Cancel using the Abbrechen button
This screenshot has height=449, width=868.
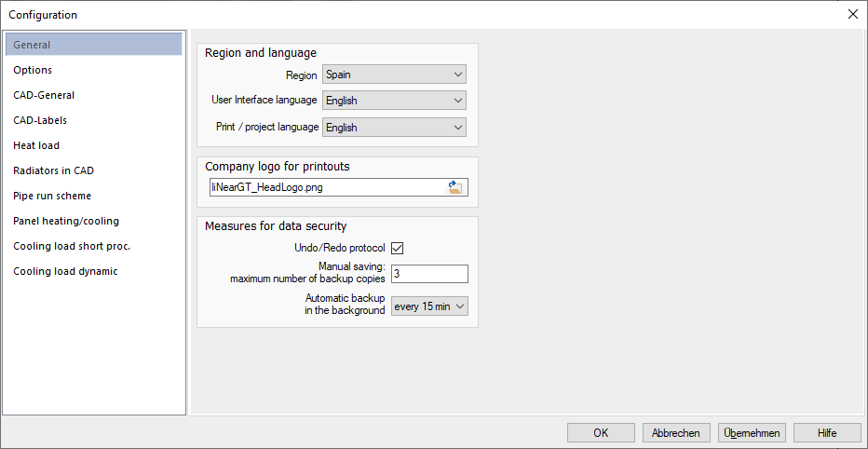[676, 433]
